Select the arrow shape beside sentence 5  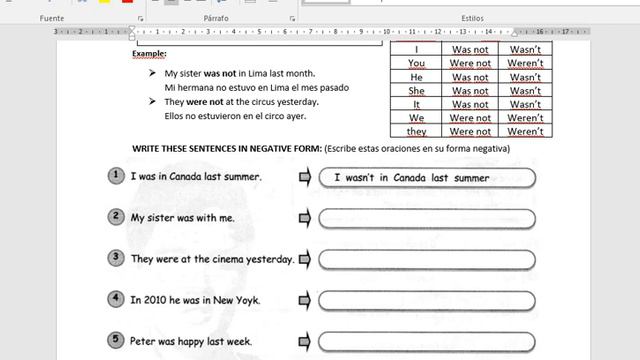click(305, 342)
